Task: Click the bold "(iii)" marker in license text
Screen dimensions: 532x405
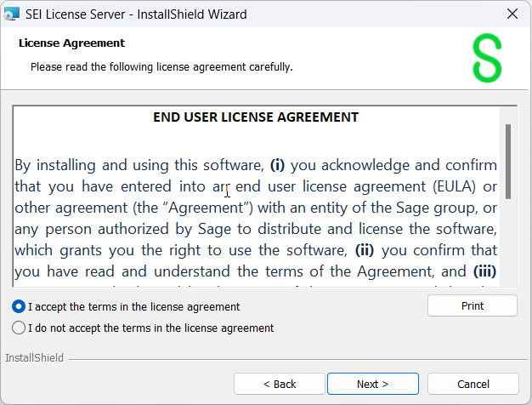Action: click(x=484, y=271)
